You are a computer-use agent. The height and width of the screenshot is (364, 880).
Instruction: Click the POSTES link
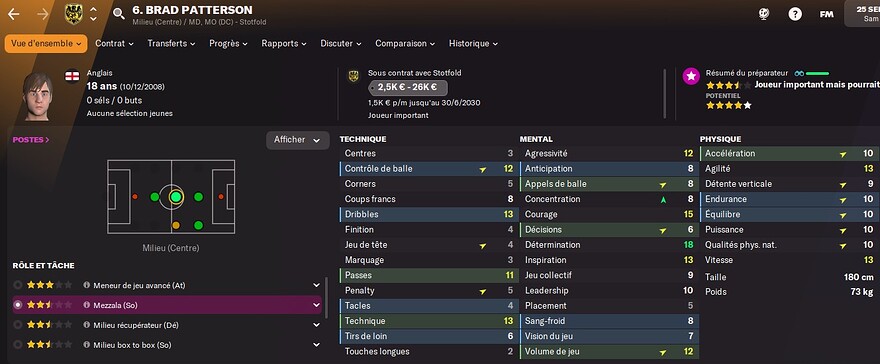tap(31, 140)
